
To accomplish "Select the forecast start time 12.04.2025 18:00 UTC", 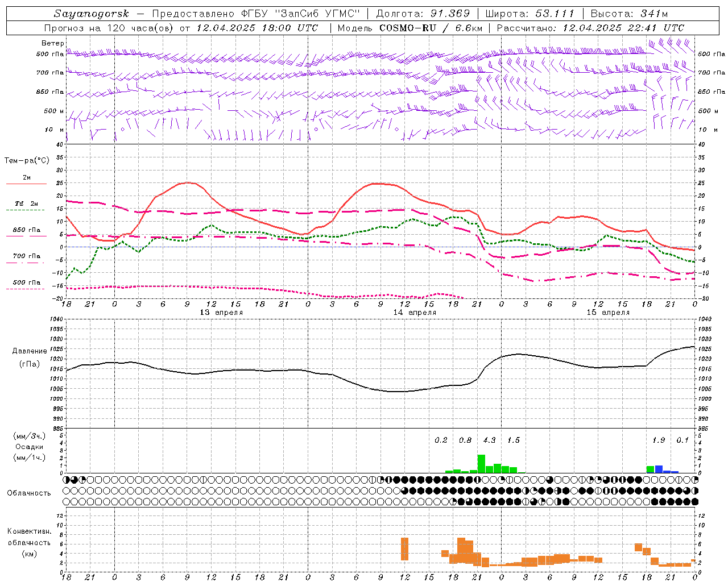I will coord(257,28).
